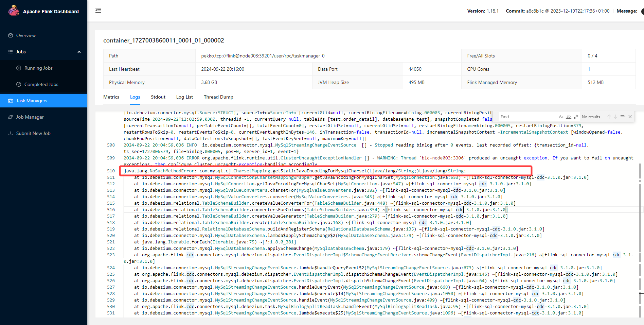Image resolution: width=644 pixels, height=325 pixels.
Task: Select Task Managers in the sidebar
Action: (43, 101)
